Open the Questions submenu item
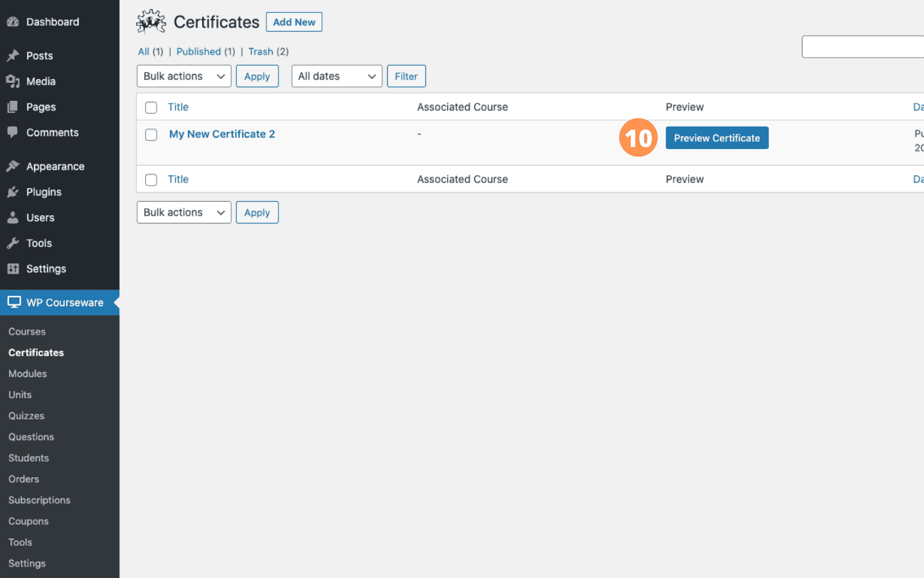The height and width of the screenshot is (578, 924). 31,437
